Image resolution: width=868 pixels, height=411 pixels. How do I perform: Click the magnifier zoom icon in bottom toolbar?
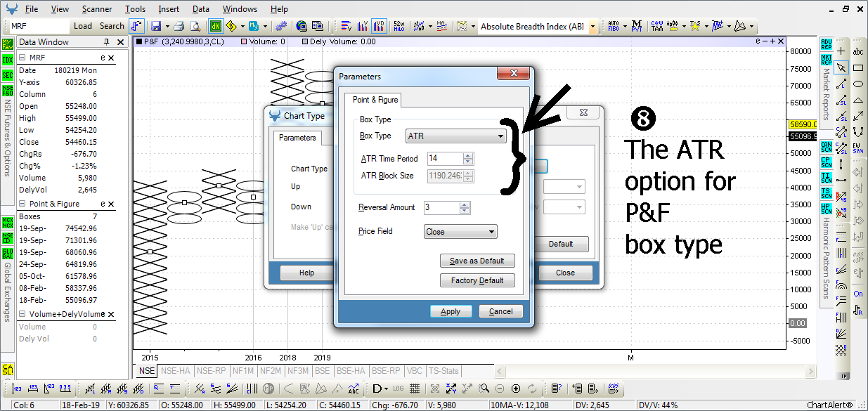pos(484,389)
